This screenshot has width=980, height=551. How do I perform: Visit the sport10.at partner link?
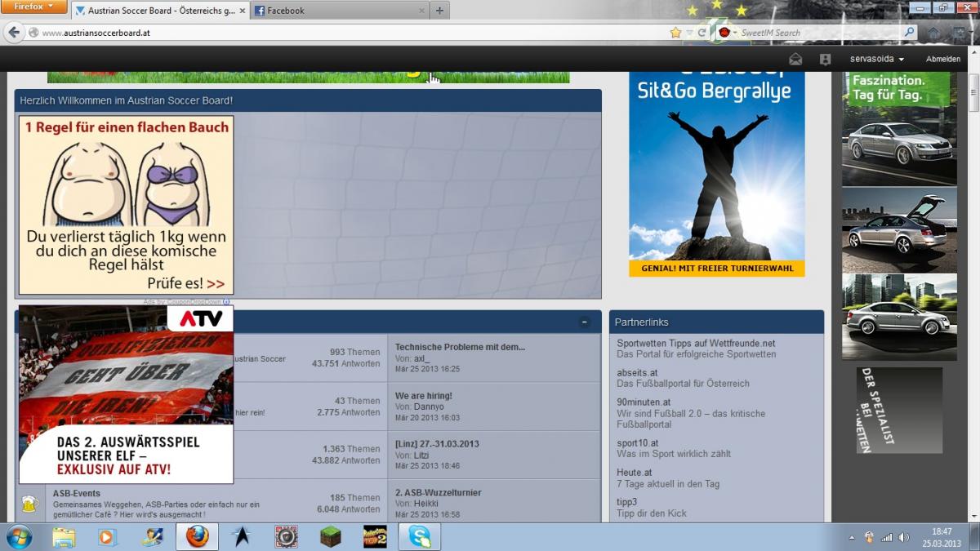[x=637, y=443]
